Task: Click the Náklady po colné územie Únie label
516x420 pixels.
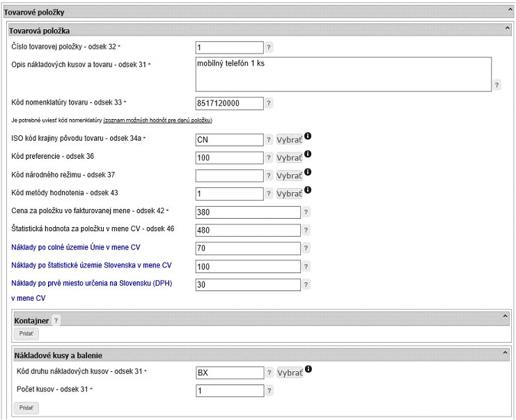Action: (x=76, y=247)
